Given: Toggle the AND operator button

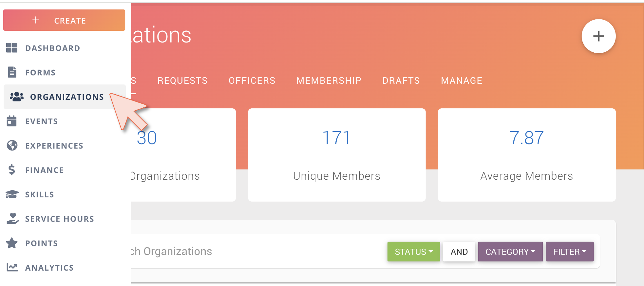Looking at the screenshot, I should (459, 252).
